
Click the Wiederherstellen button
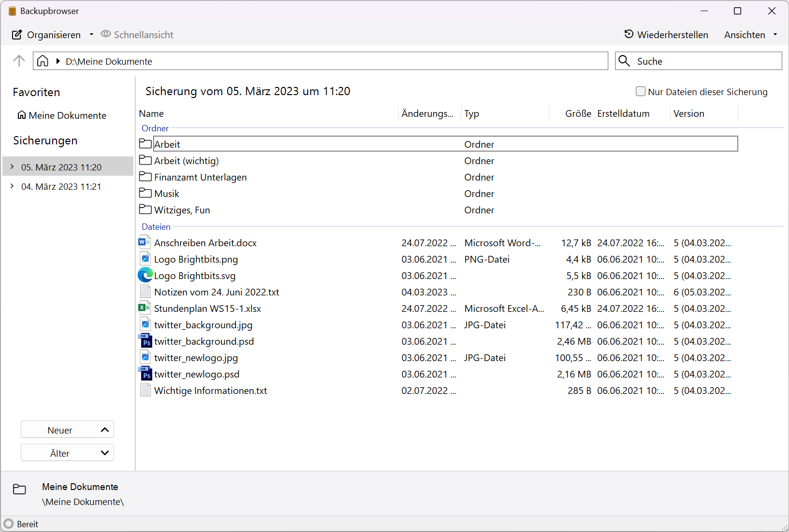pos(666,35)
